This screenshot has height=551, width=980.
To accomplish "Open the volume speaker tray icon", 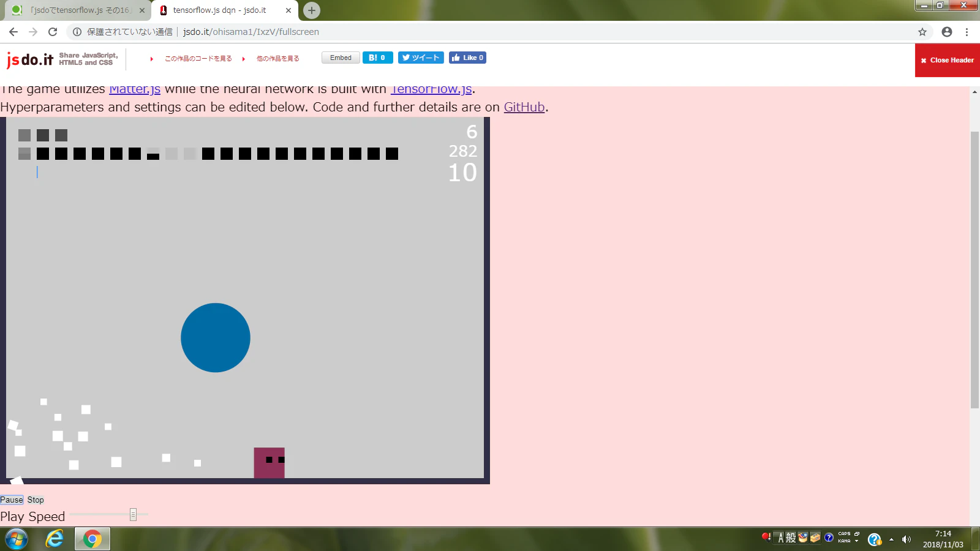I will 907,539.
